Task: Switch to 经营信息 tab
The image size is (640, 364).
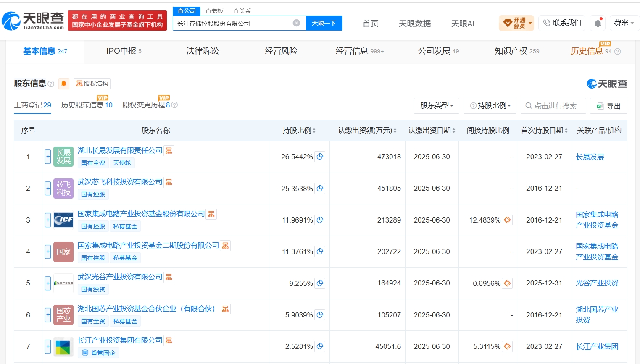Action: 360,51
